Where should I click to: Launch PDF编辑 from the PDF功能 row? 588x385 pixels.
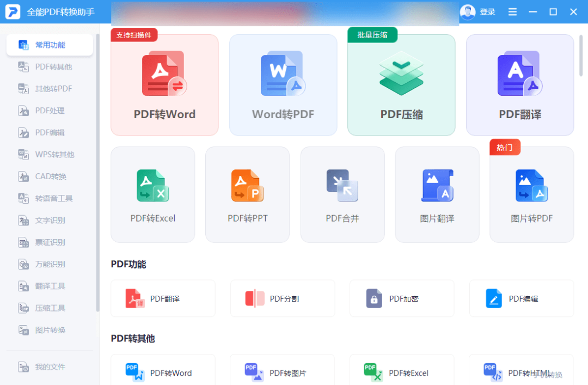coord(521,298)
